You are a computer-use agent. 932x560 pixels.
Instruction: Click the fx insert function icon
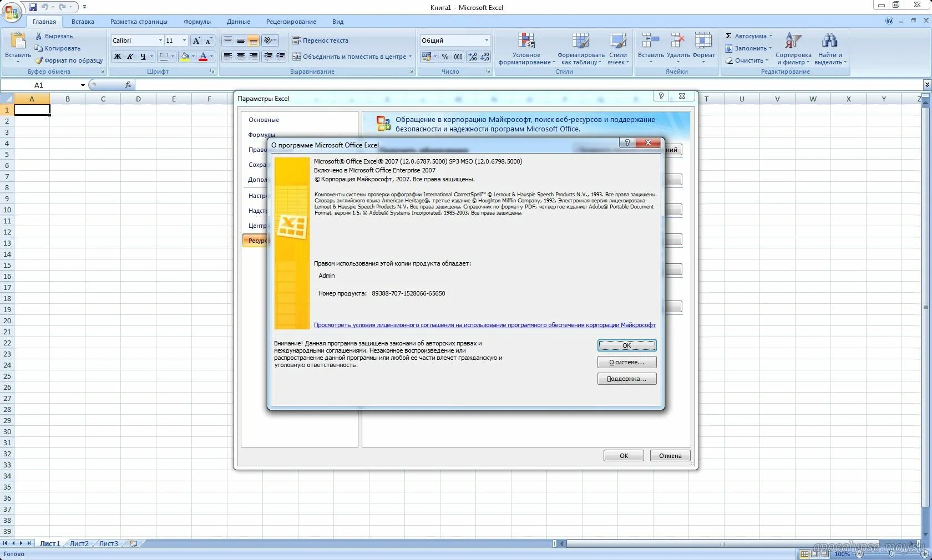[x=128, y=85]
